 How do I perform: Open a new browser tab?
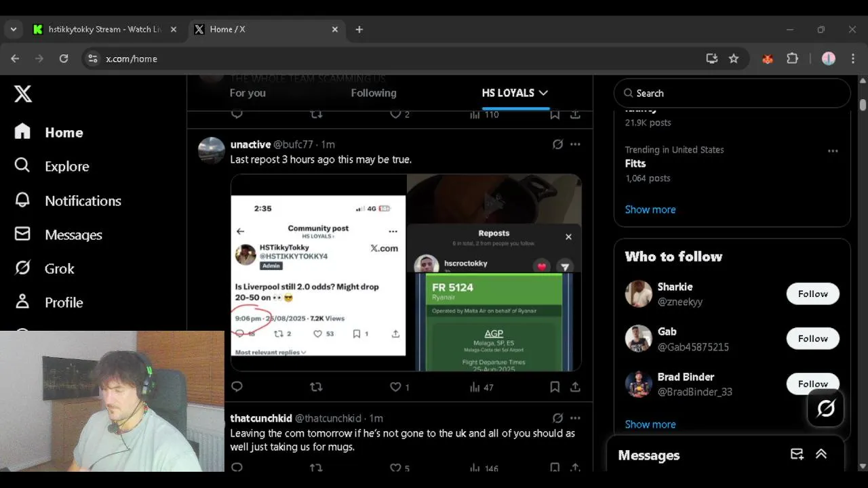[359, 29]
